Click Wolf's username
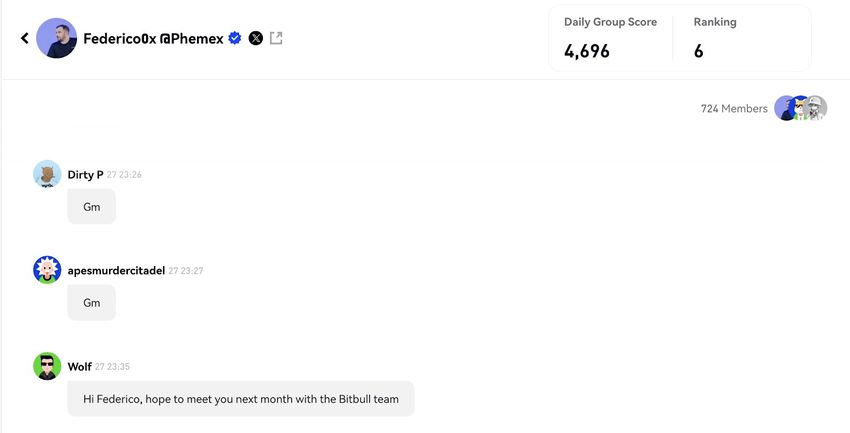The height and width of the screenshot is (433, 850). click(79, 367)
